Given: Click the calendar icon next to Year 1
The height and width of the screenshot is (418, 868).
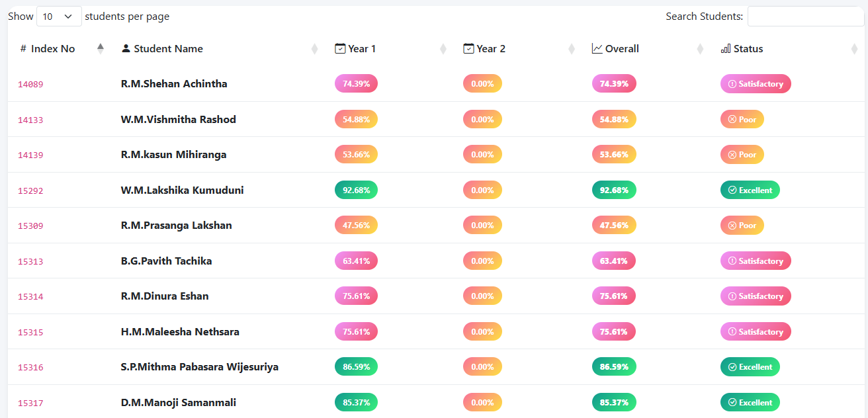Looking at the screenshot, I should point(340,48).
